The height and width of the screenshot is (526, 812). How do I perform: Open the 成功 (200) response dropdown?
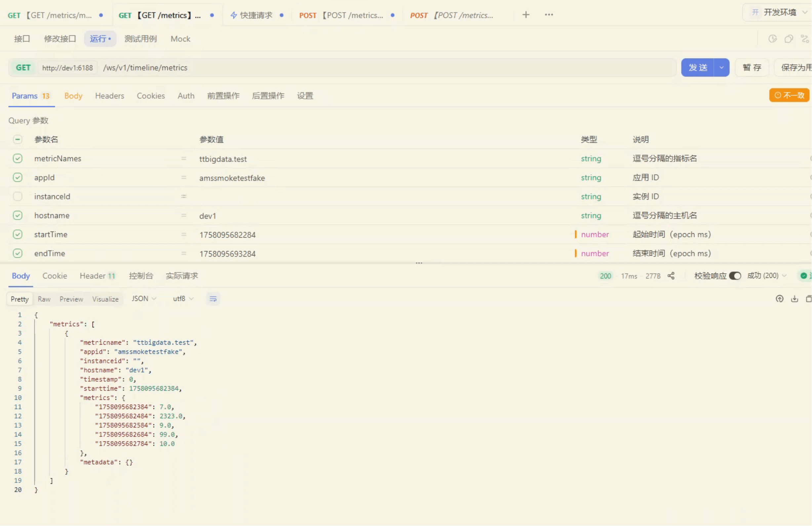pos(766,276)
